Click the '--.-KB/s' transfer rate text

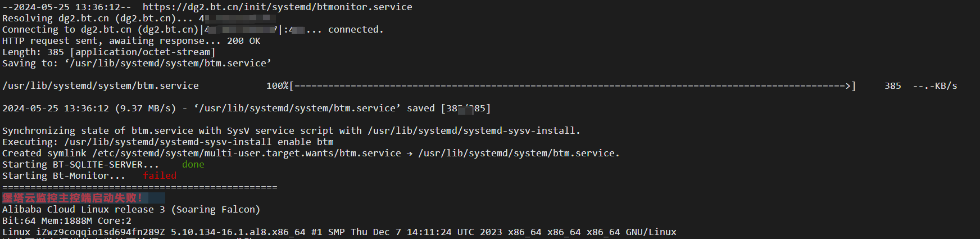click(x=934, y=86)
